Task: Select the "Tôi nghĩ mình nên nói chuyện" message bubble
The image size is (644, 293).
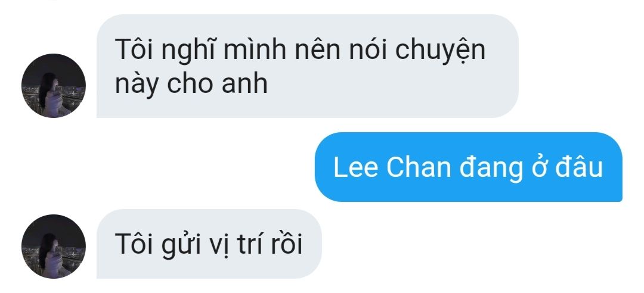Action: [307, 66]
